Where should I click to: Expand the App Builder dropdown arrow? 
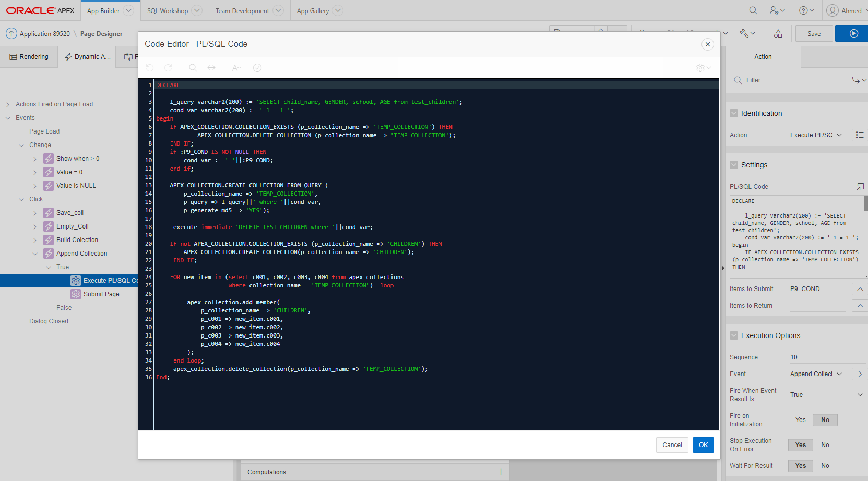tap(129, 10)
